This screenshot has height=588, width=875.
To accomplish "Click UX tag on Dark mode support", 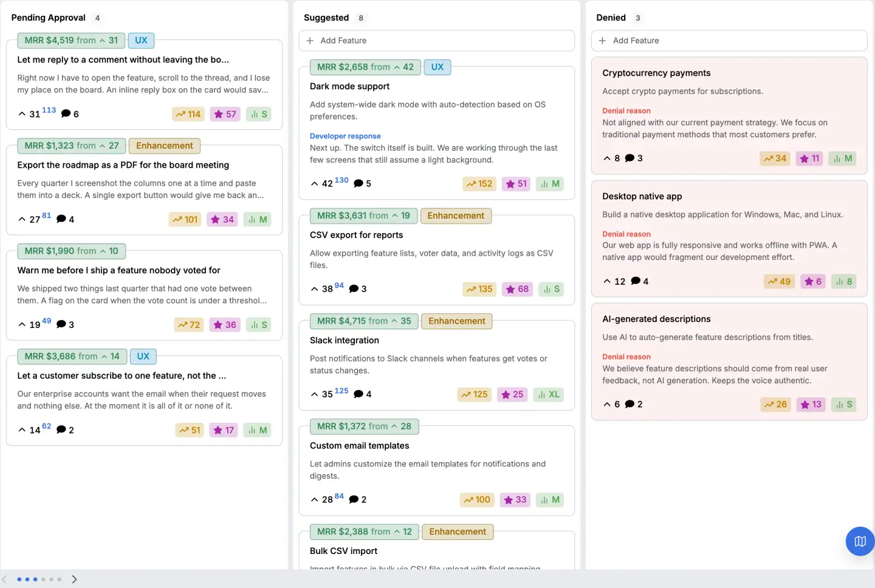I will click(x=437, y=67).
